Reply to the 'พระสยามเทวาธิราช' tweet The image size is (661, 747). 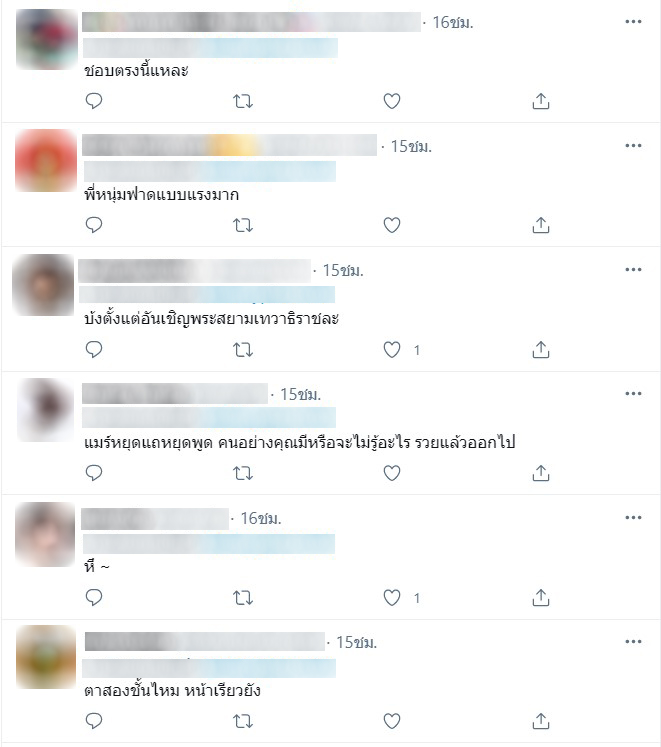94,350
